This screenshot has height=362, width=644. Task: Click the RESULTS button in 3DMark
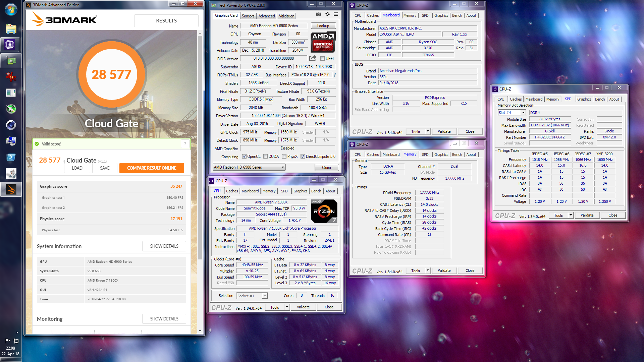pos(166,20)
